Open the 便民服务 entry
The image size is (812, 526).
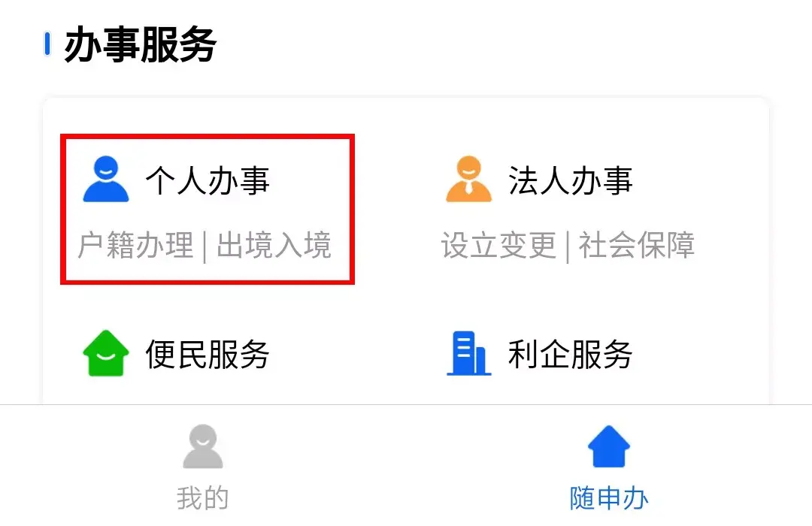point(208,355)
